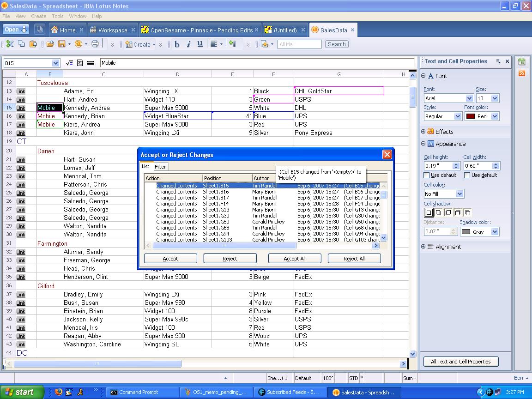Click the Sum sigma icon in formula bar
Viewport: 532px width, 399px height.
coord(80,63)
